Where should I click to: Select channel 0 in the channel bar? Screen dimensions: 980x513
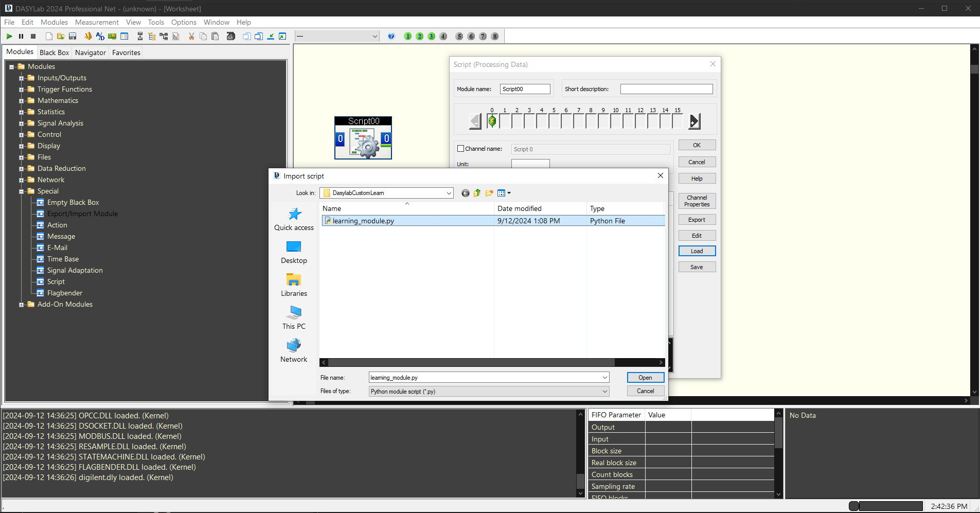[492, 121]
